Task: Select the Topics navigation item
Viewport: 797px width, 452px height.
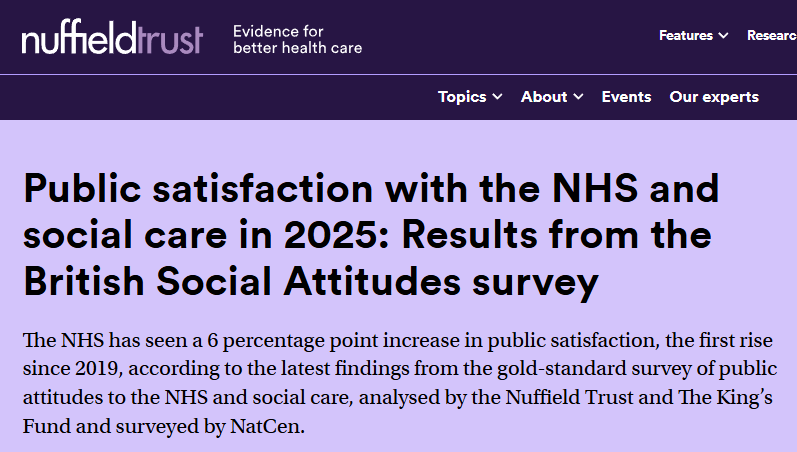Action: 462,97
